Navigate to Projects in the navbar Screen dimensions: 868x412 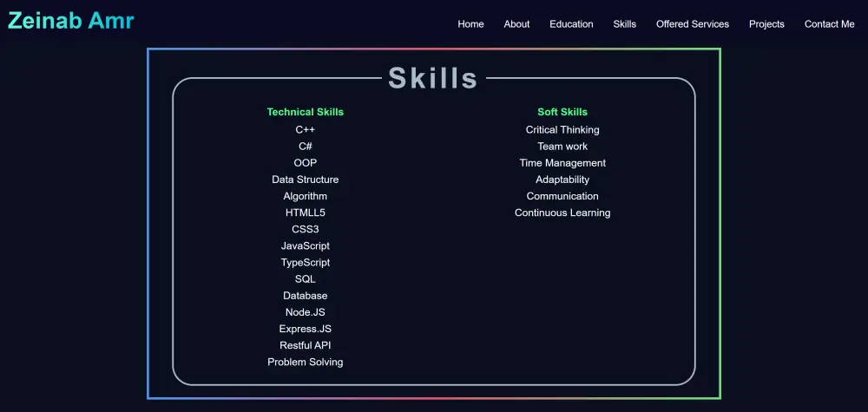[x=766, y=24]
